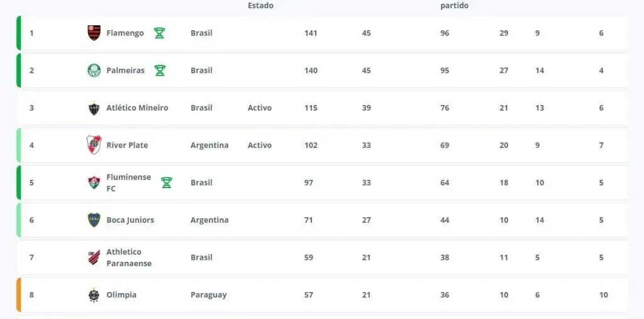The height and width of the screenshot is (319, 644).
Task: Click the Atlético Mineiro club crest
Action: (94, 108)
